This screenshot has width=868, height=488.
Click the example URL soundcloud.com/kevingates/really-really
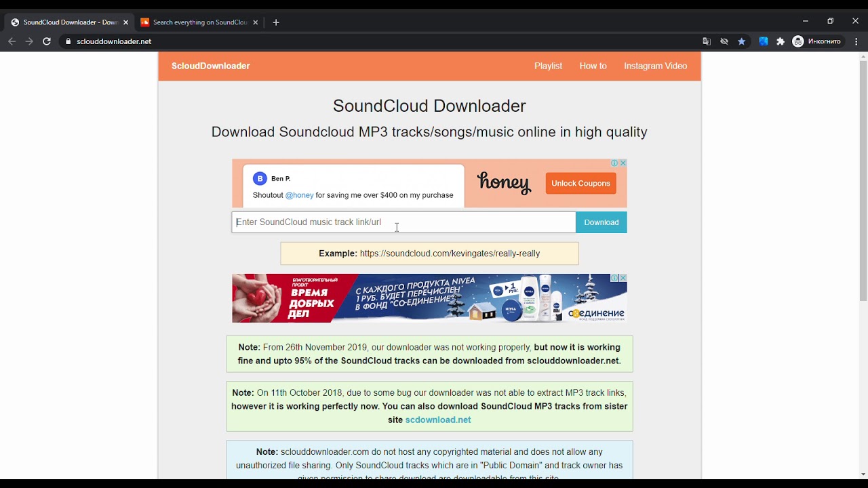pyautogui.click(x=450, y=253)
